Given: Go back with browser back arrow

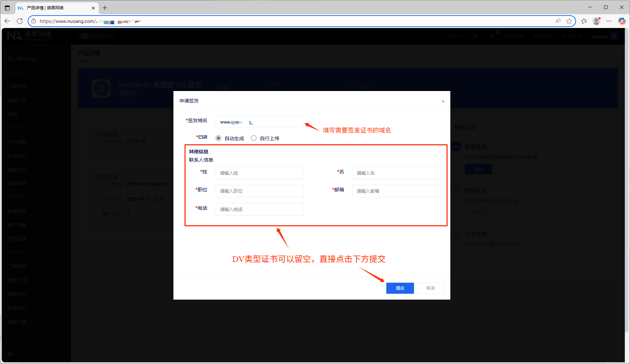Looking at the screenshot, I should pyautogui.click(x=7, y=21).
